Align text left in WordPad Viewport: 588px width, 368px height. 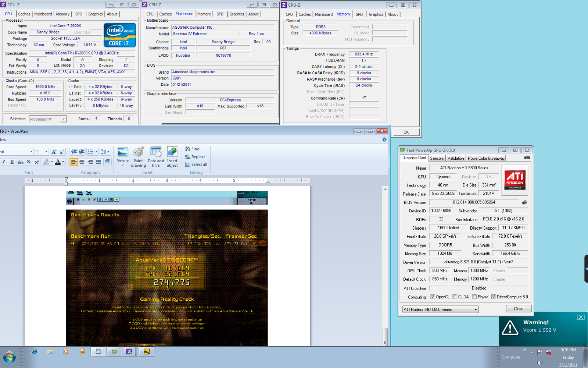[73, 162]
